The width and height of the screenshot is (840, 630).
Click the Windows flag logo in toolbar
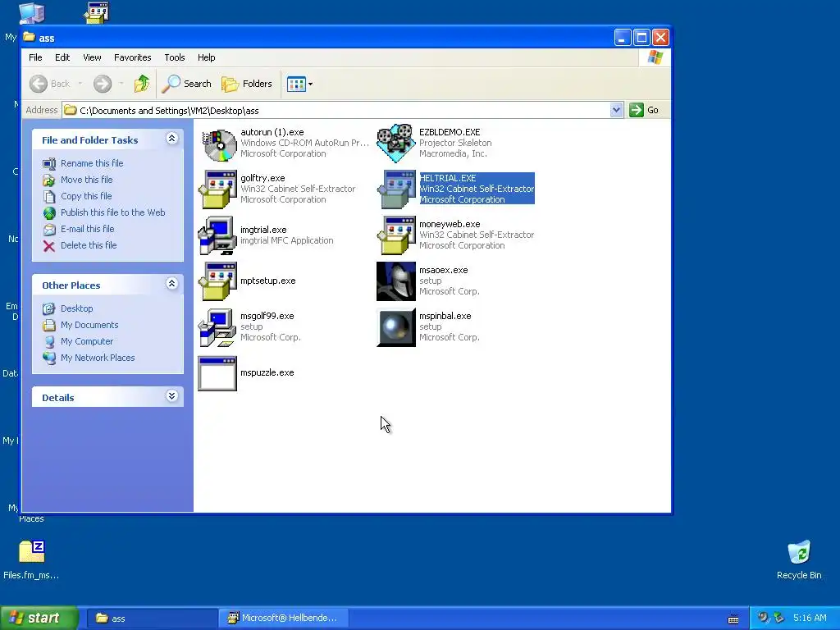point(655,57)
